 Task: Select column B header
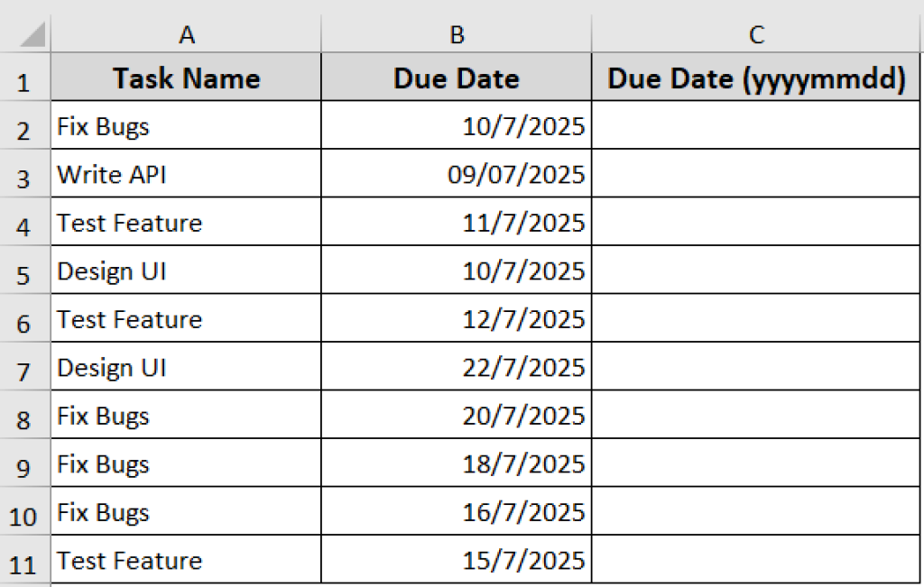(457, 34)
